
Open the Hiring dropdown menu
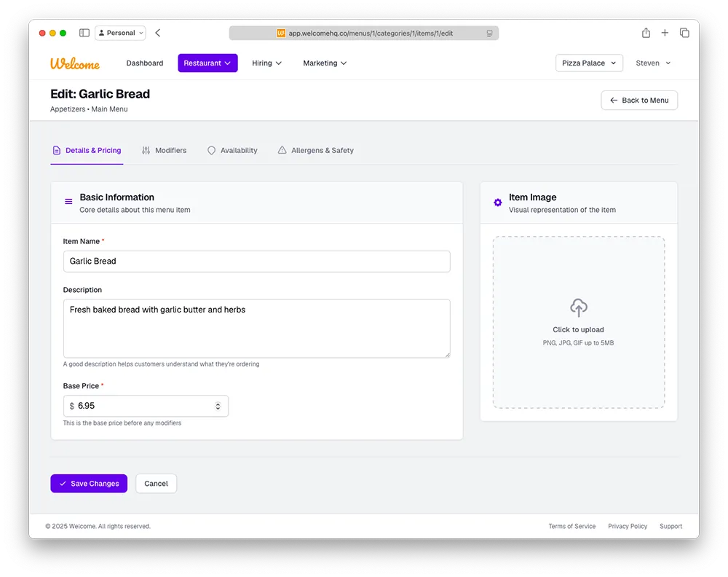pyautogui.click(x=266, y=63)
